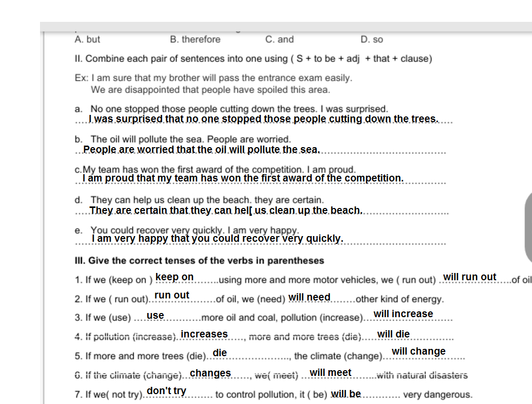Image resolution: width=532 pixels, height=404 pixels.
Task: Click the text 'to control pollution, it ( be)'
Action: [271, 395]
